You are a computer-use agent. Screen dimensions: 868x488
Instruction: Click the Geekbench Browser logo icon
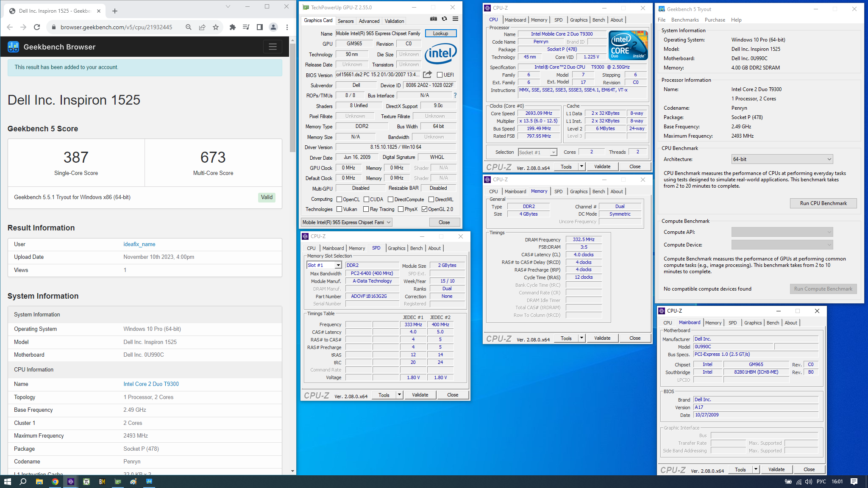(13, 47)
